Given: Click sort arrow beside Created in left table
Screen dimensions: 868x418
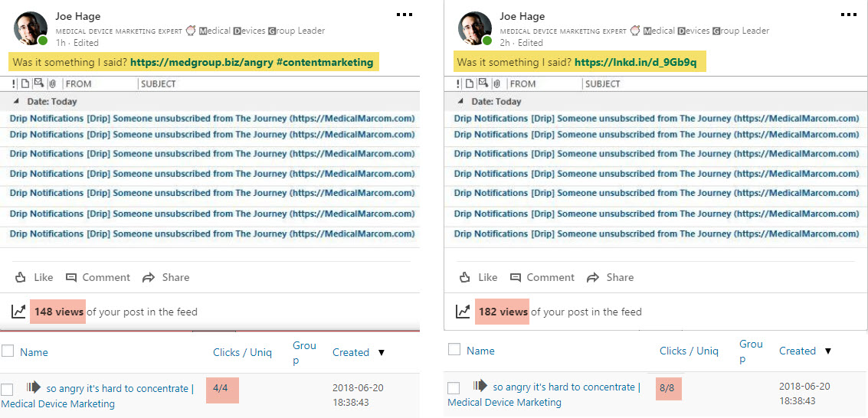Looking at the screenshot, I should pos(382,352).
